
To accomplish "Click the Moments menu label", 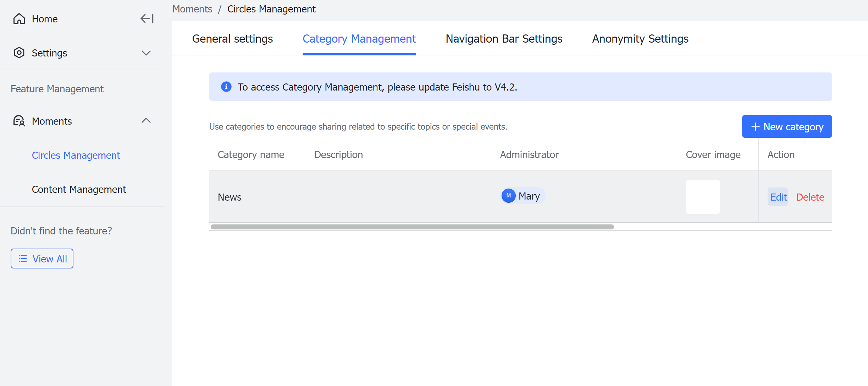I will click(52, 121).
